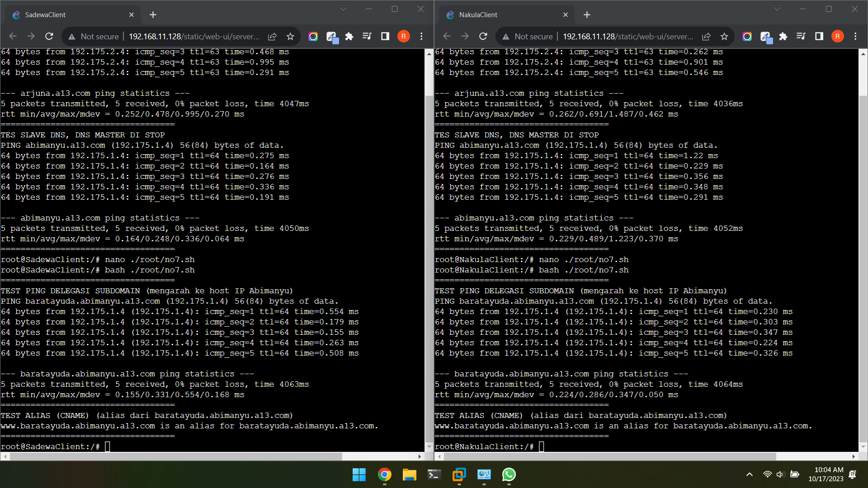This screenshot has width=868, height=488.
Task: Open Chrome media controls
Action: (367, 36)
